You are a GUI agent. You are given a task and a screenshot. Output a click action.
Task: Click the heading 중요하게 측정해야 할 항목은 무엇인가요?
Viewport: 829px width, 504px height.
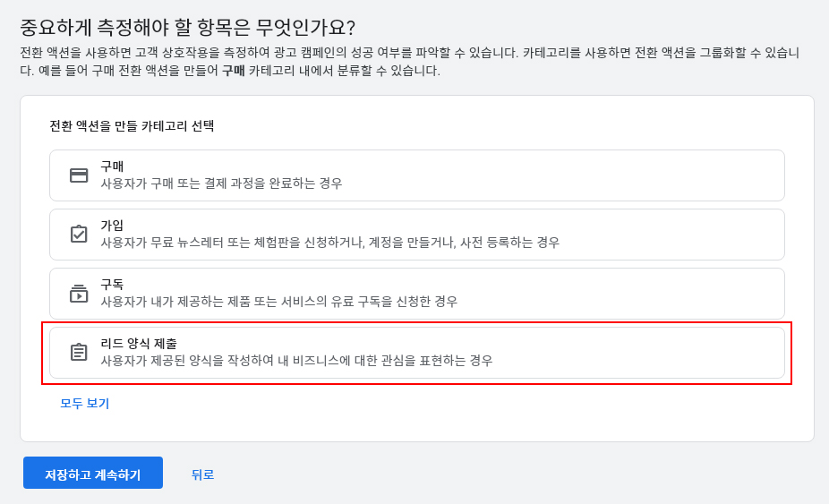coord(187,28)
